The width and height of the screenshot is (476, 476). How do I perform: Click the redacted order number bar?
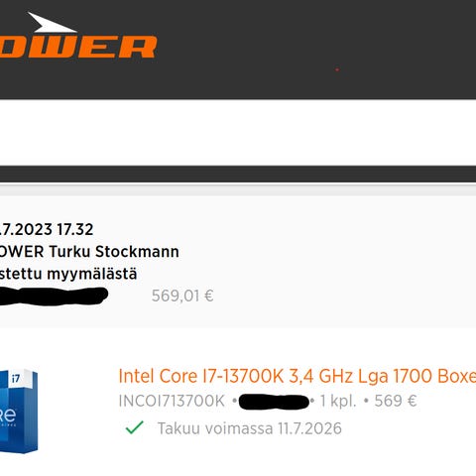[54, 297]
